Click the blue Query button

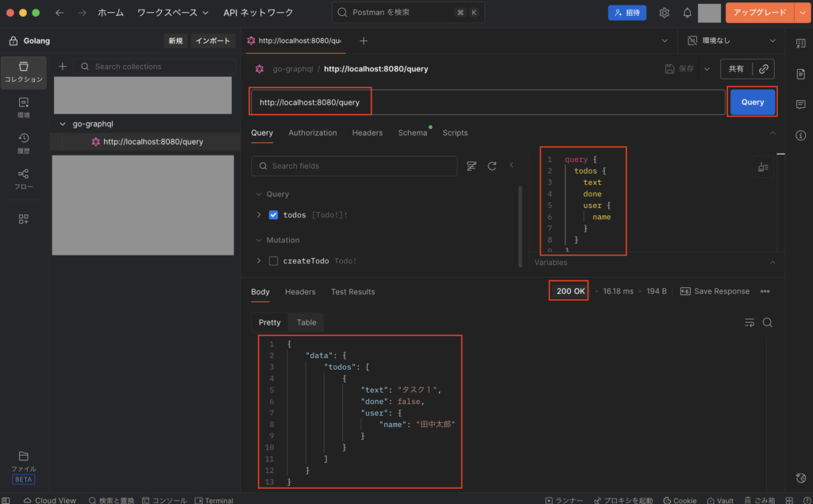click(752, 102)
